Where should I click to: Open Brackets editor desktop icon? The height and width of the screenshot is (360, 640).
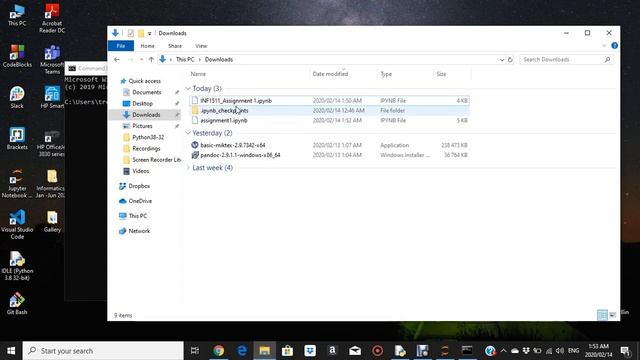17,139
